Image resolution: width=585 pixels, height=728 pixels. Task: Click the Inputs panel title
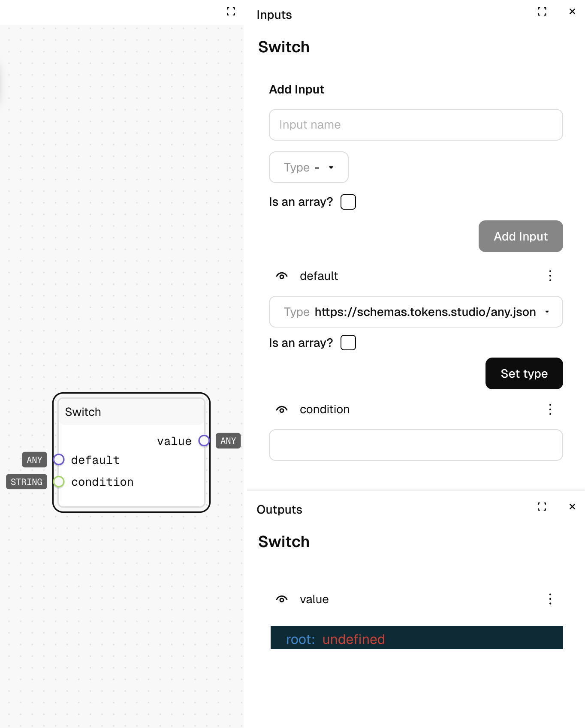274,15
